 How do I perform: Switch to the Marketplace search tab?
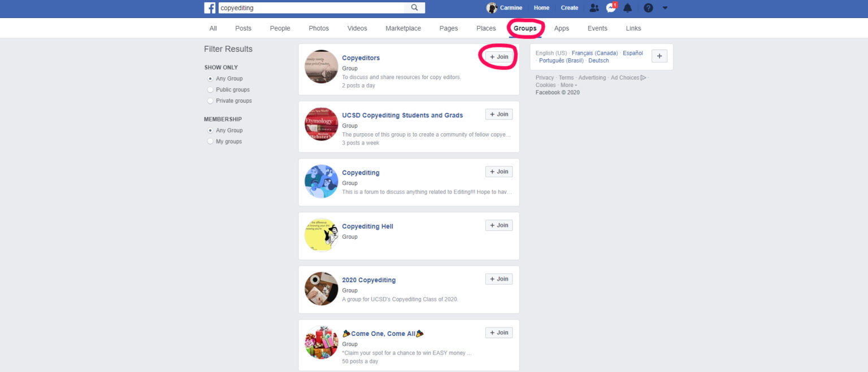pyautogui.click(x=403, y=28)
